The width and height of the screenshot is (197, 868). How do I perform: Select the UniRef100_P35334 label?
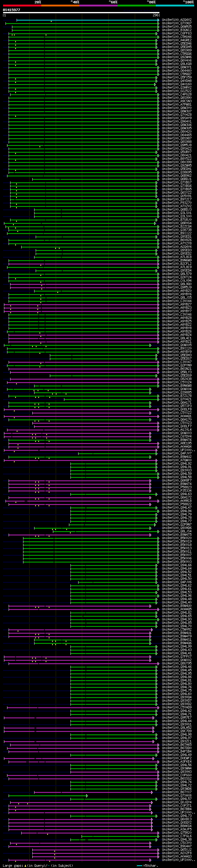pyautogui.click(x=177, y=491)
